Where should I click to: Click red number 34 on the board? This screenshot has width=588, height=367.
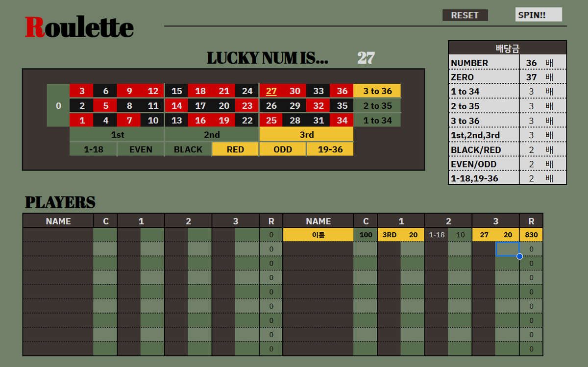pos(342,120)
